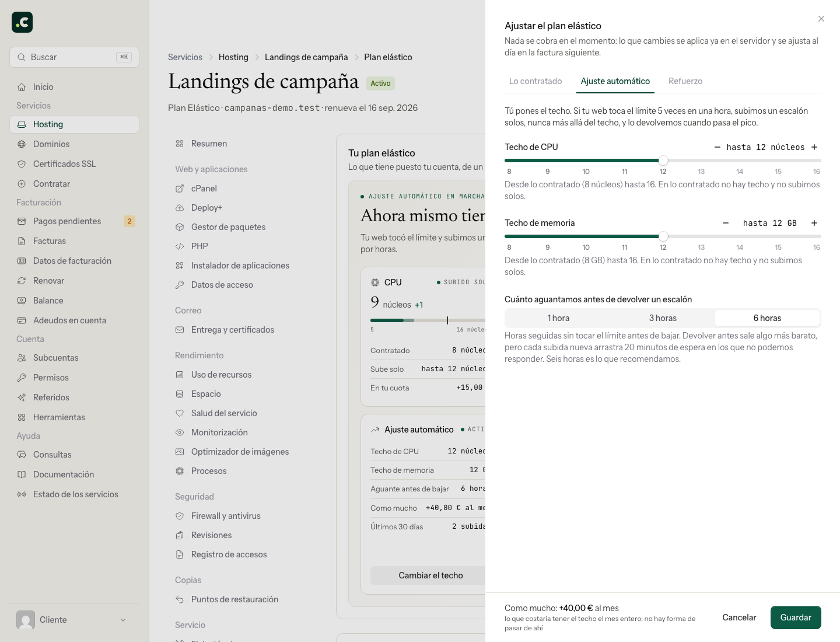Click the Documentación book icon
Image resolution: width=840 pixels, height=642 pixels.
(22, 474)
